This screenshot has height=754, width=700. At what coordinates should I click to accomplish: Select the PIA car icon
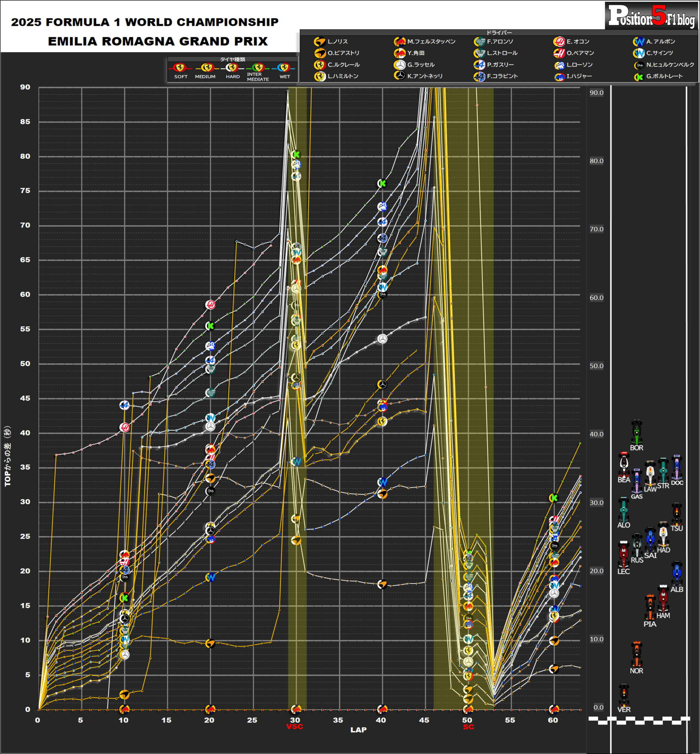click(x=650, y=607)
